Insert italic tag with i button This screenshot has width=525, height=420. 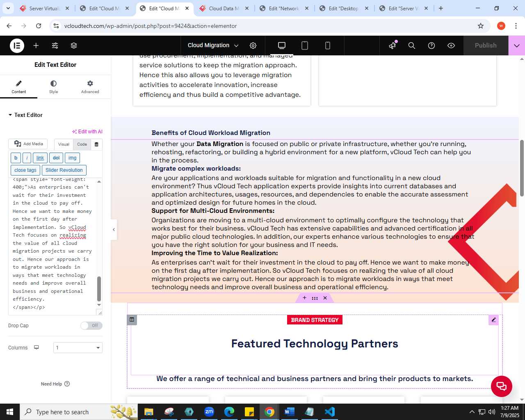point(27,158)
